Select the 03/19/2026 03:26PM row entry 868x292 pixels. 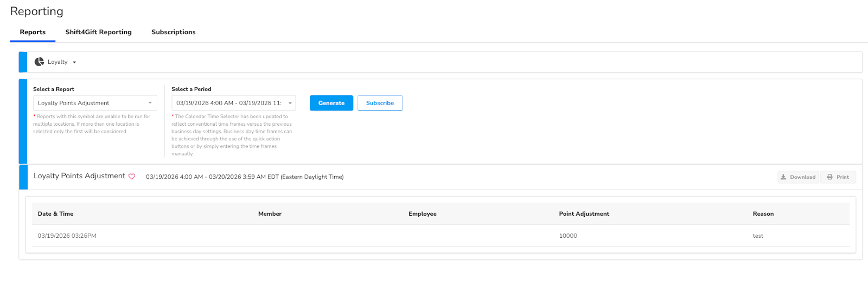pyautogui.click(x=67, y=236)
